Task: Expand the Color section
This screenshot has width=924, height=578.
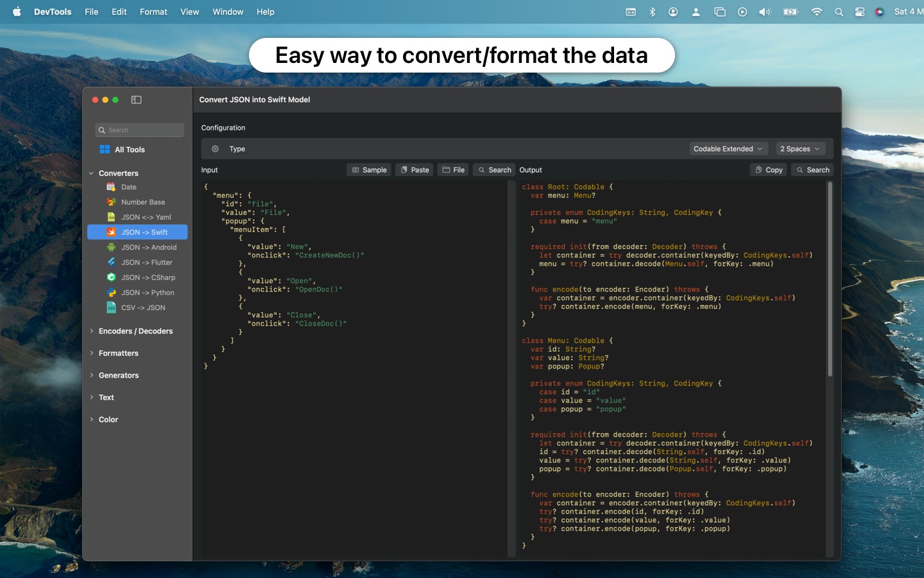Action: coord(91,419)
